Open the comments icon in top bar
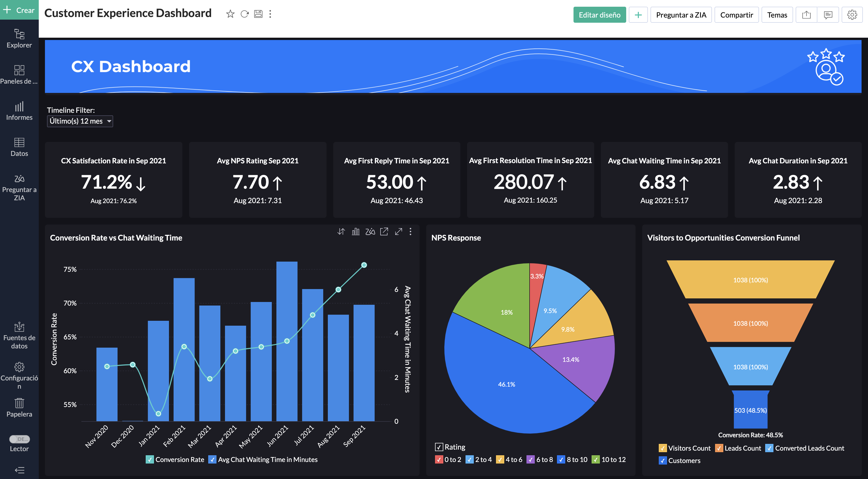The width and height of the screenshot is (868, 479). 828,15
